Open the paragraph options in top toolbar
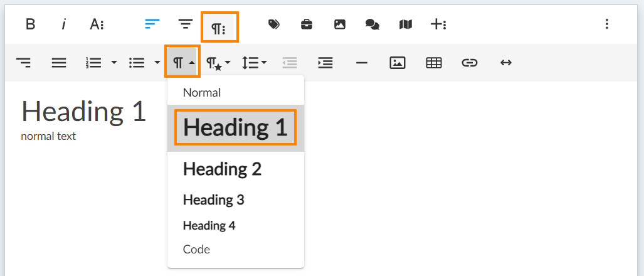 (x=219, y=28)
